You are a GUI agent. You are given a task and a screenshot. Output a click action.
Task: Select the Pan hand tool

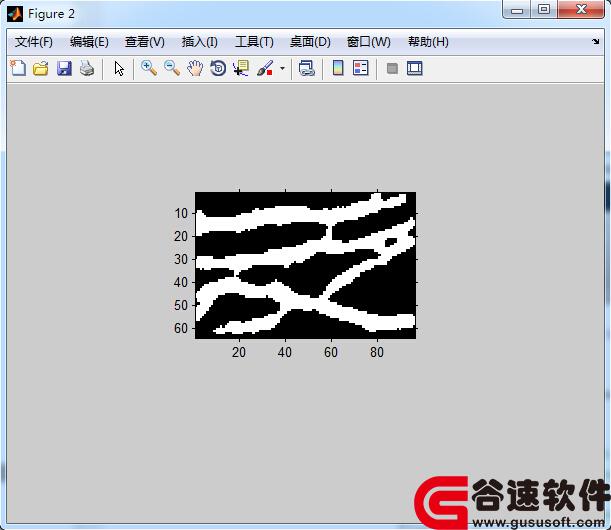tap(195, 68)
